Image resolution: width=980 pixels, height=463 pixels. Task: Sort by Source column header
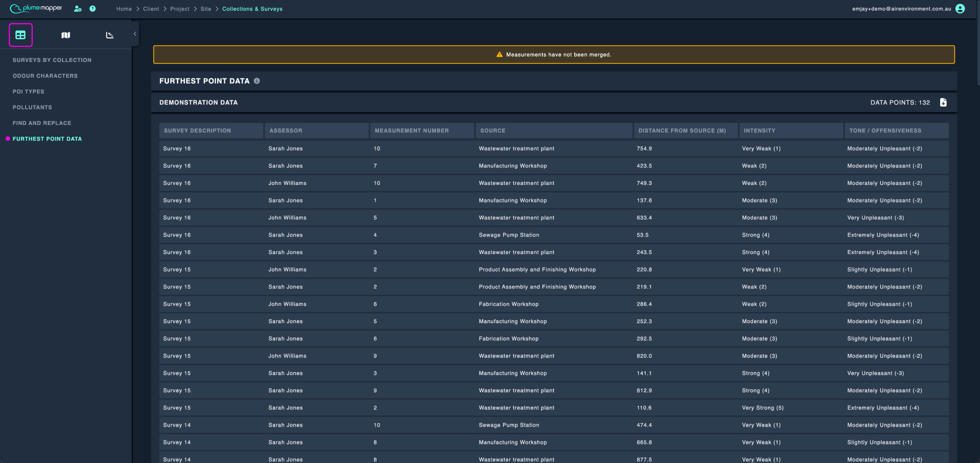coord(554,131)
